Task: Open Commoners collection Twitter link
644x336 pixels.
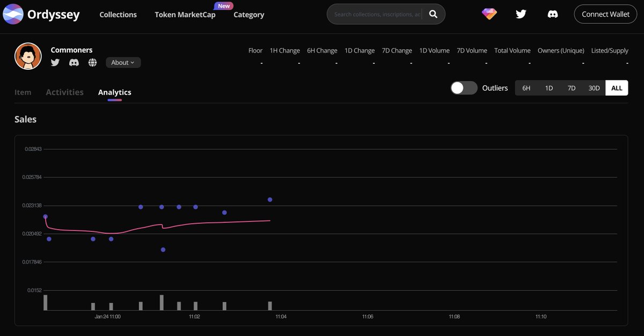Action: pos(55,62)
